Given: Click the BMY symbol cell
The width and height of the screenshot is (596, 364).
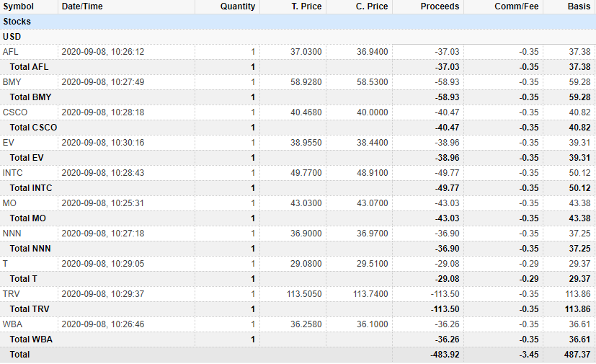Looking at the screenshot, I should (12, 82).
